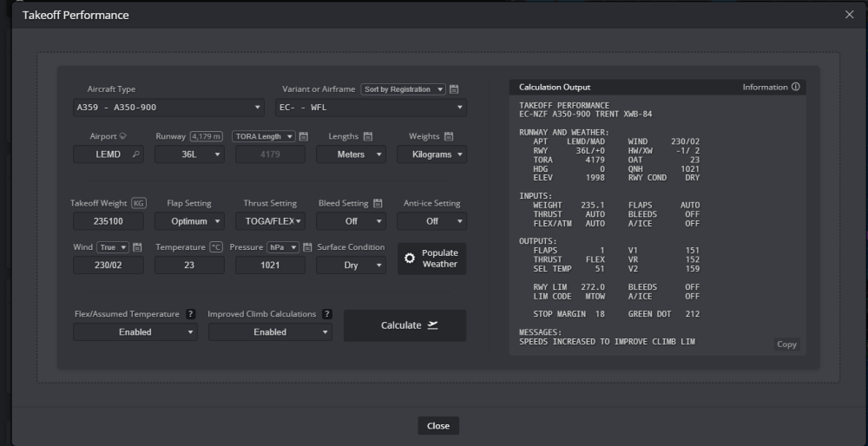
Task: Click the Takeoff Weight 235100 field
Action: tap(108, 221)
